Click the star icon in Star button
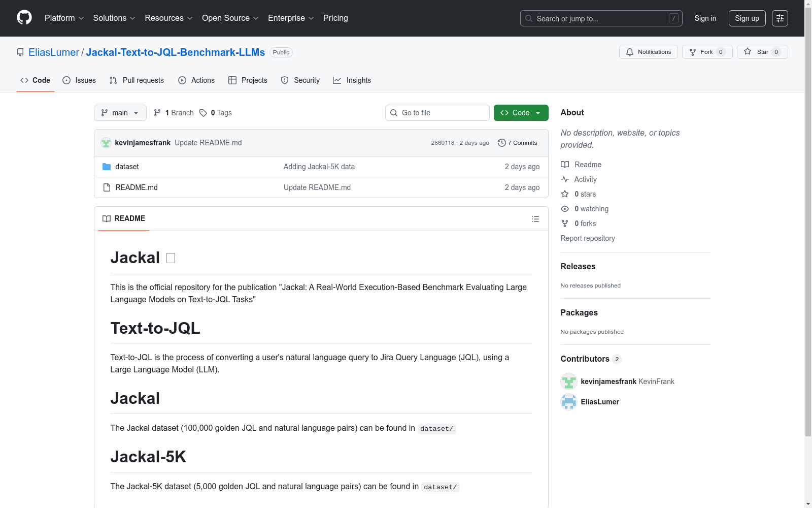 click(x=748, y=51)
